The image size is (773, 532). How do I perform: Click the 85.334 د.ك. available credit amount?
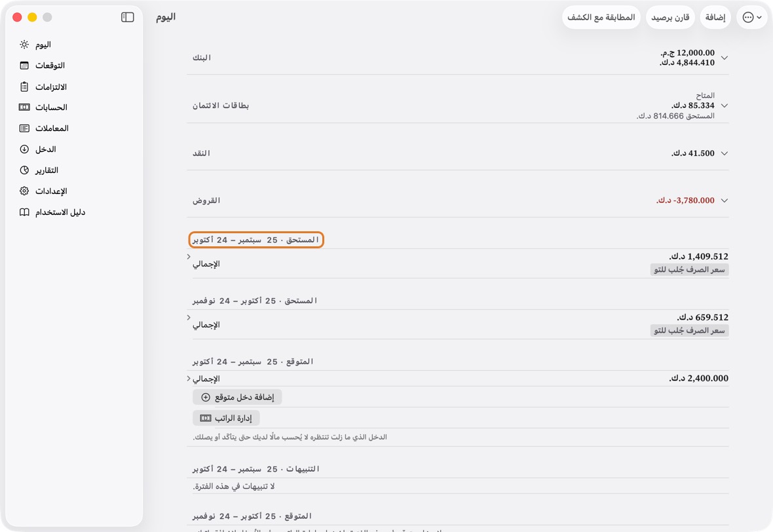coord(692,105)
